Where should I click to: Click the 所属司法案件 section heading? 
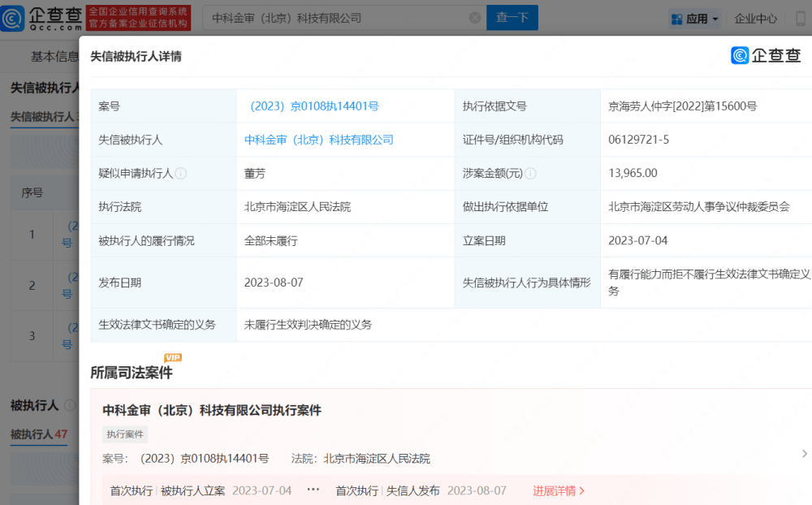pyautogui.click(x=132, y=373)
